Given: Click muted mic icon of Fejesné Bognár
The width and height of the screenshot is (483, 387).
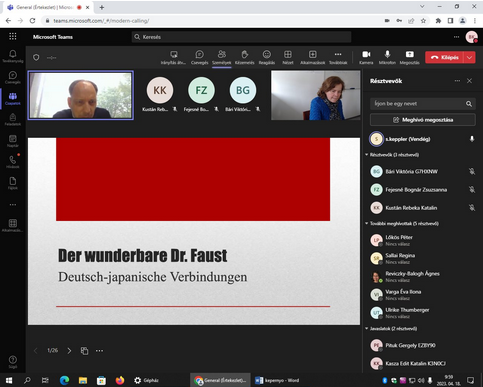Looking at the screenshot, I should (472, 190).
